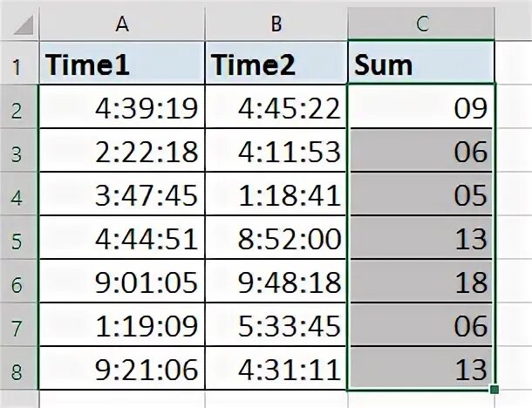
Task: Click the Sum header cell
Action: tap(422, 64)
